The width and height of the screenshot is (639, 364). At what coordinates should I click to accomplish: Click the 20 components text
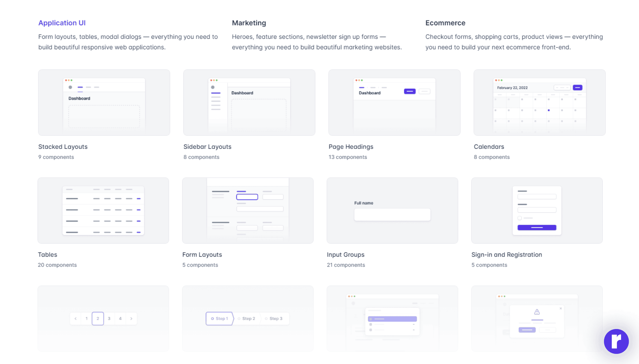click(57, 265)
